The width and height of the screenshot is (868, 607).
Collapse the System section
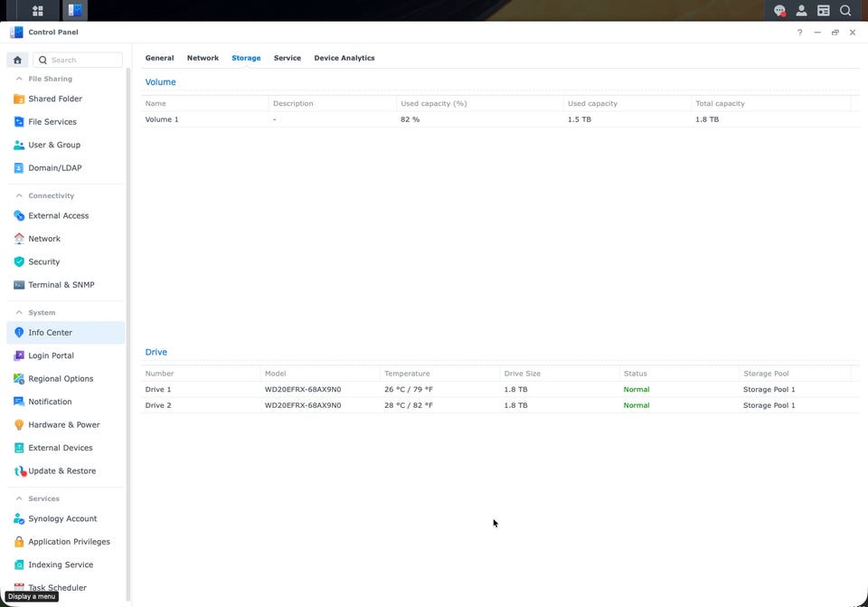(x=19, y=312)
